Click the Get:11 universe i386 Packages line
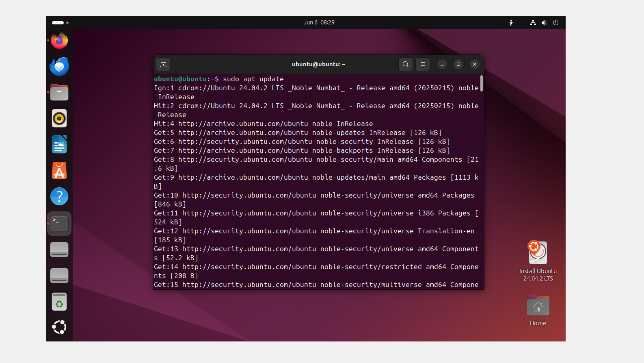 coord(316,217)
